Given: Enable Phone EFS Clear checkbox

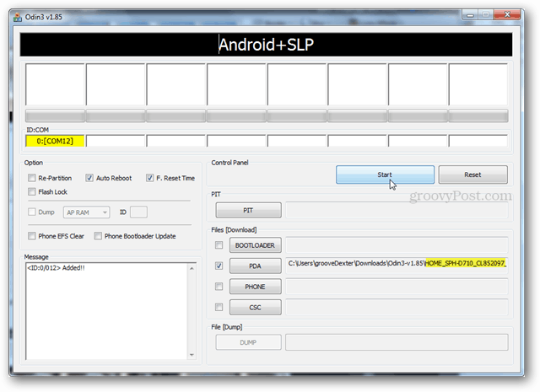Looking at the screenshot, I should (32, 236).
